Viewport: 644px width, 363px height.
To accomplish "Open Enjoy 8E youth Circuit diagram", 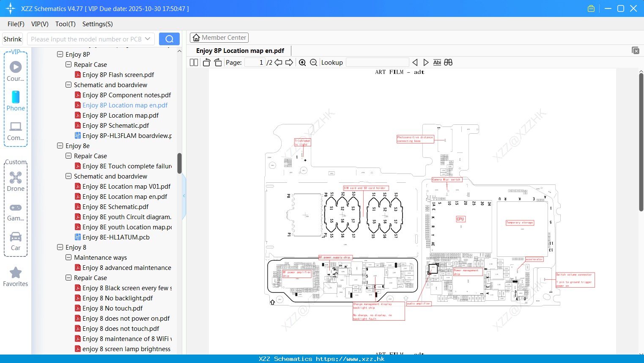I will (123, 217).
